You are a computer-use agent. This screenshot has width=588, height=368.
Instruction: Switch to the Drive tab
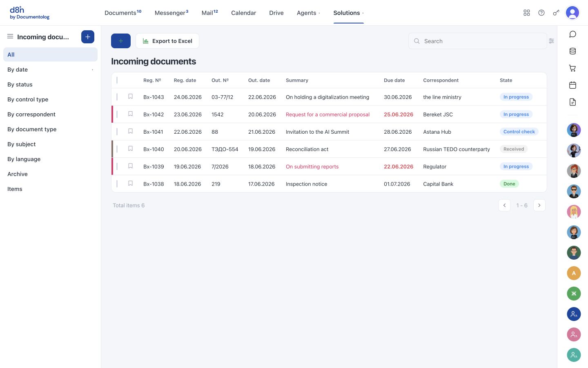[276, 13]
